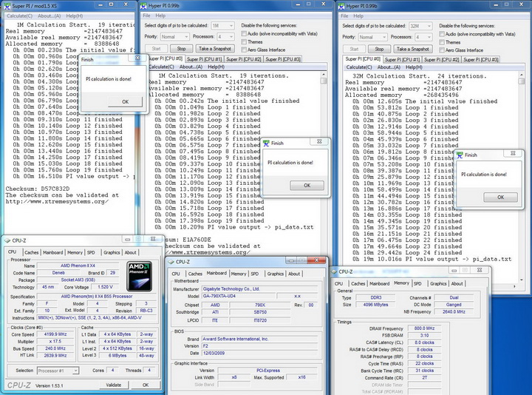Click the Hyper PI 32M window title icon
Viewport: 532px width, 395px height.
tap(341, 6)
